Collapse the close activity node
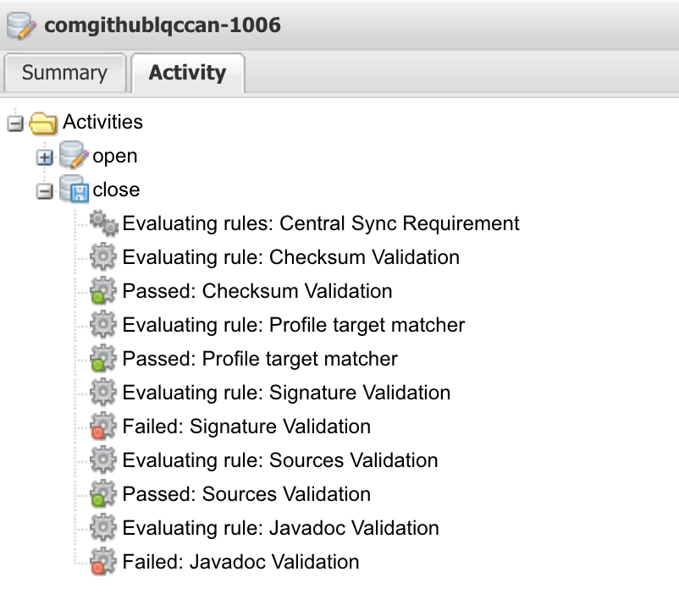Screen dimensions: 679x616 click(45, 191)
